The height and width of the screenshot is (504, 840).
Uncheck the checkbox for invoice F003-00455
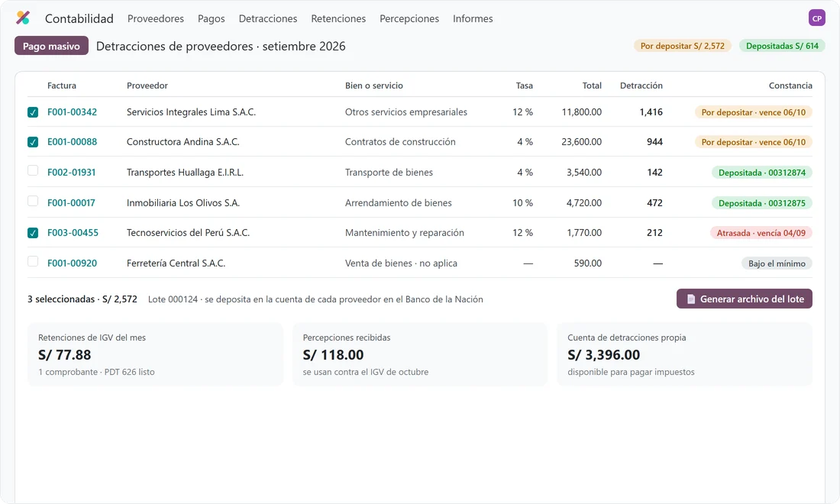click(33, 233)
